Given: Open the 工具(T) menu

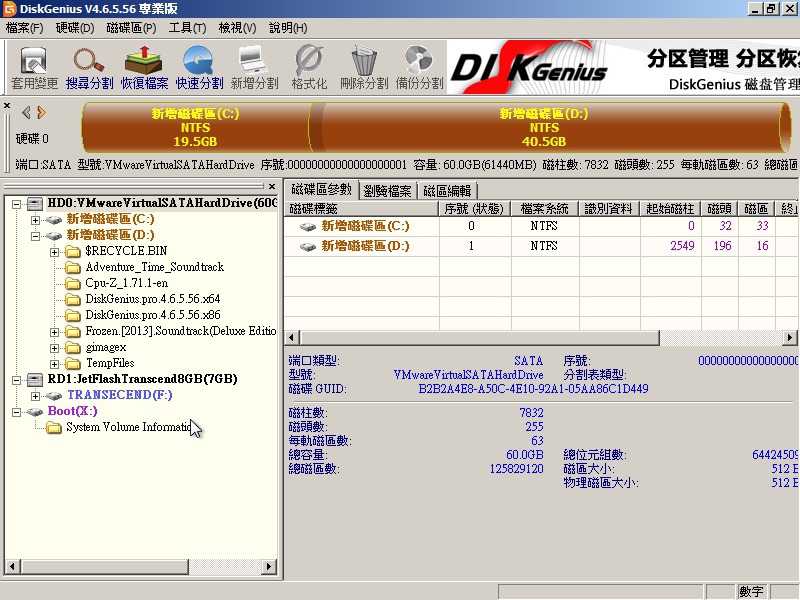Looking at the screenshot, I should 187,28.
